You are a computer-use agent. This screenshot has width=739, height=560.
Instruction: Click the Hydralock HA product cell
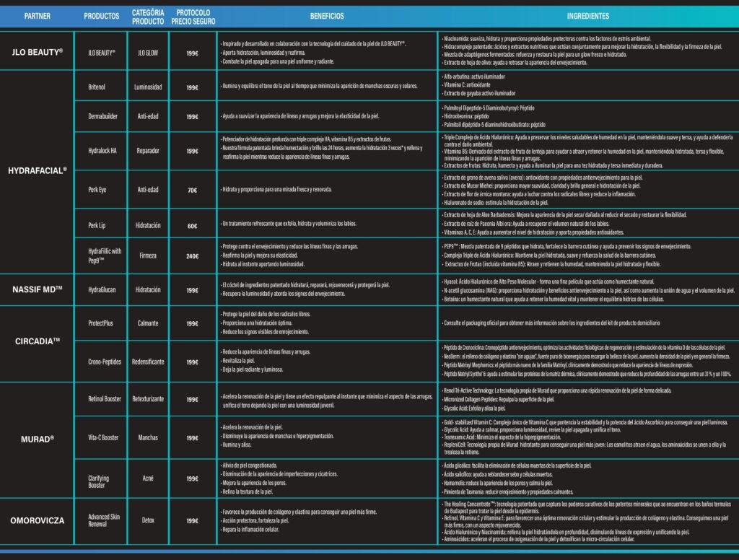[101, 151]
